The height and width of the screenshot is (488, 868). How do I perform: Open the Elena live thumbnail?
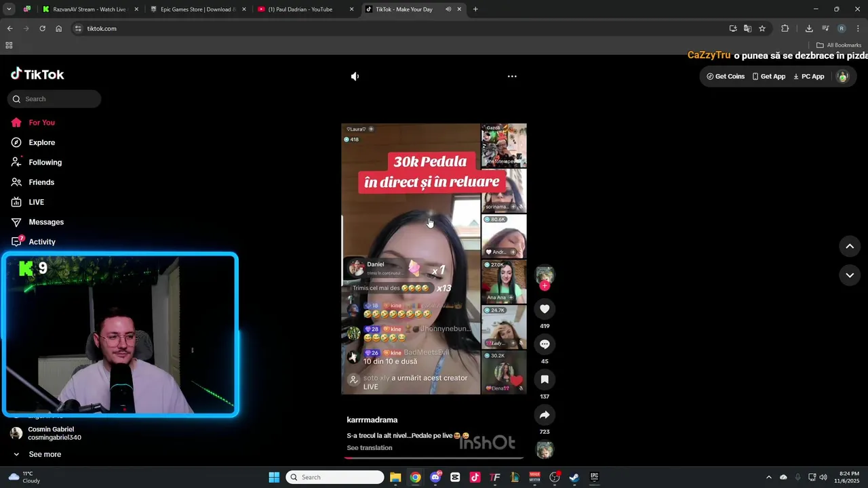504,373
